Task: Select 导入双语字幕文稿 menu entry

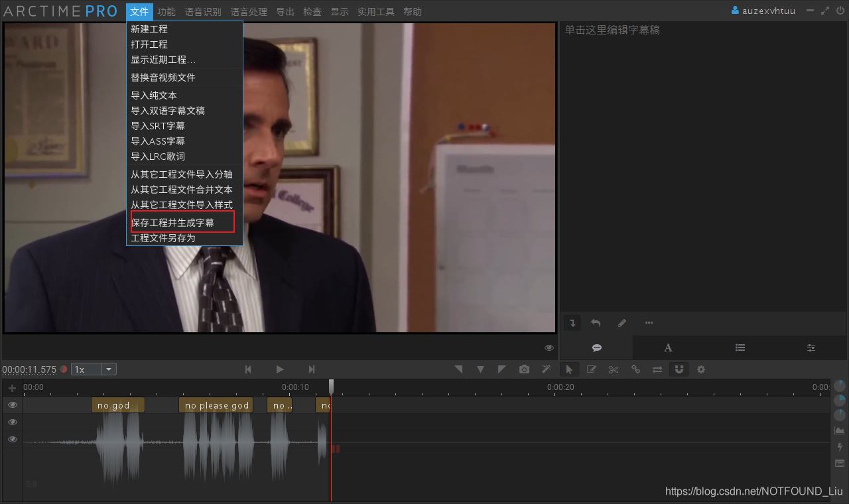Action: pyautogui.click(x=184, y=111)
